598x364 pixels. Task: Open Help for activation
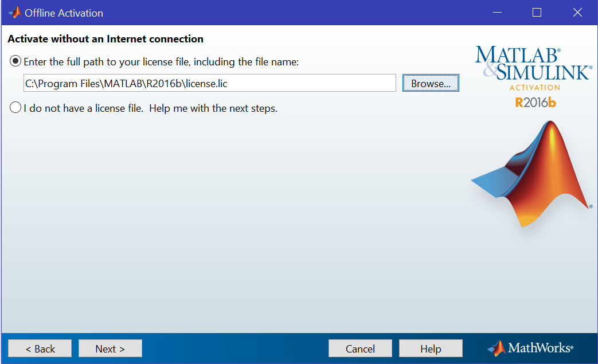point(431,349)
